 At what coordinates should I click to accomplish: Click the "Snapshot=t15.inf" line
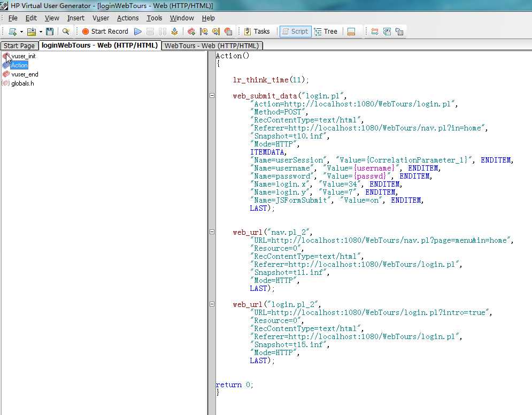tap(289, 345)
